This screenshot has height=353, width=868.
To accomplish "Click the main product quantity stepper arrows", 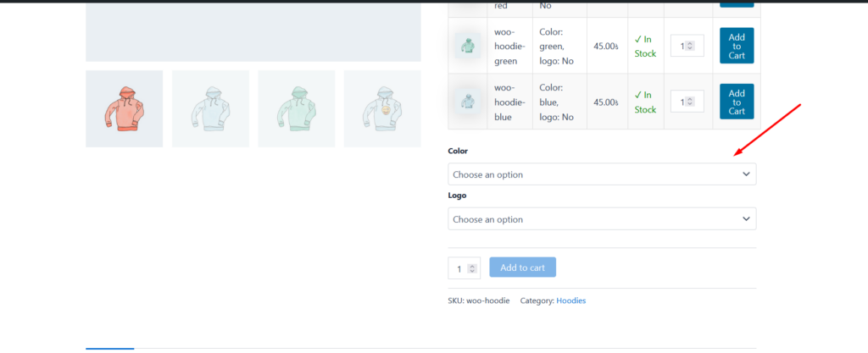I will [472, 268].
